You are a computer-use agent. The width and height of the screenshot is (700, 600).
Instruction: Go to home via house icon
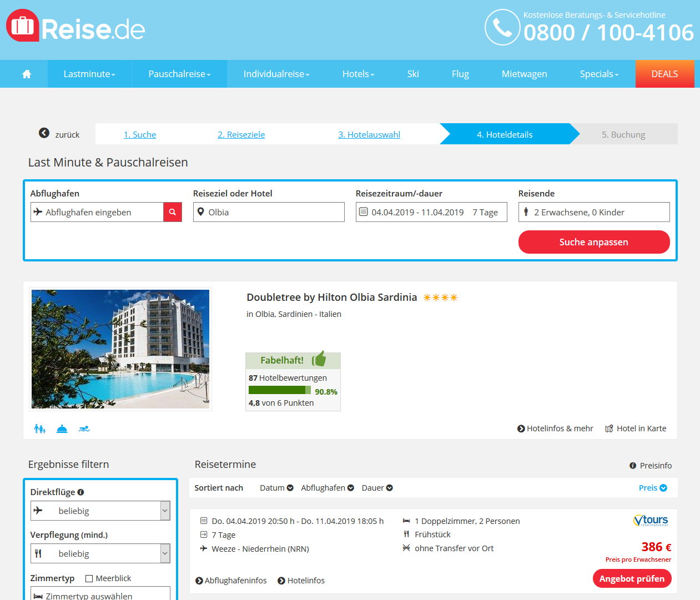tap(27, 74)
